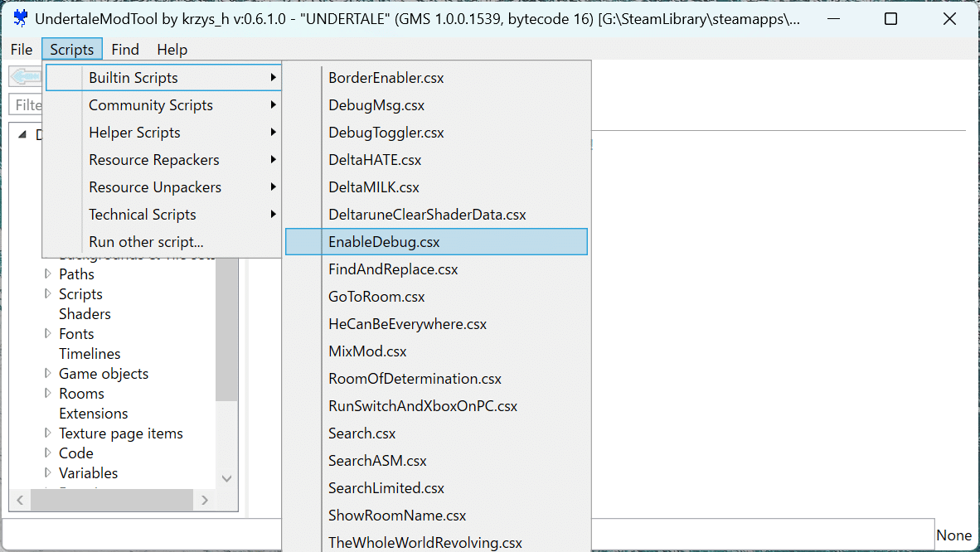Screen dimensions: 980x552
Task: Open the File menu
Action: point(22,50)
